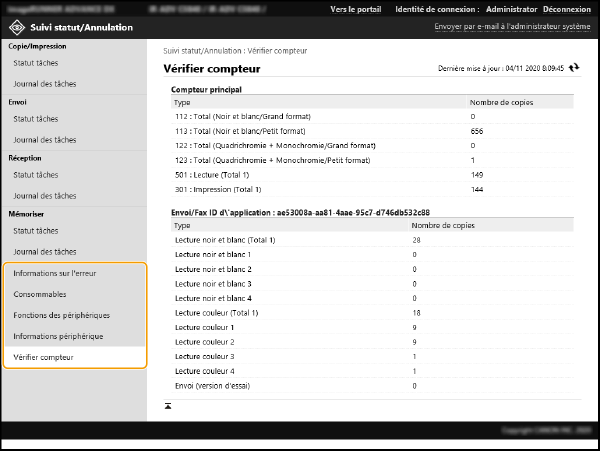Open Informations sur l'erreur in sidebar
Screen dimensions: 600x451
point(55,273)
